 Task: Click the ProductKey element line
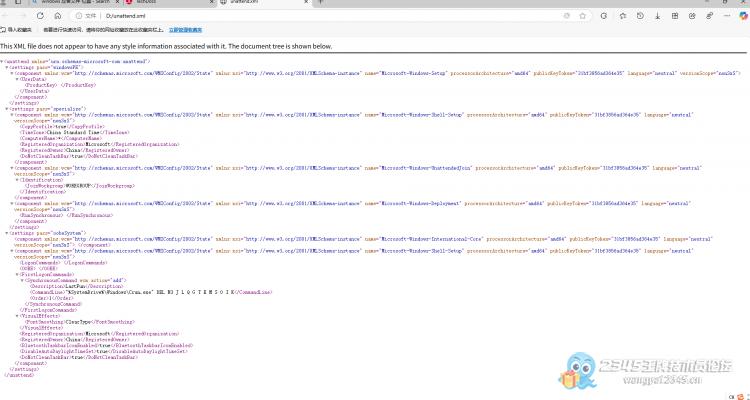60,85
